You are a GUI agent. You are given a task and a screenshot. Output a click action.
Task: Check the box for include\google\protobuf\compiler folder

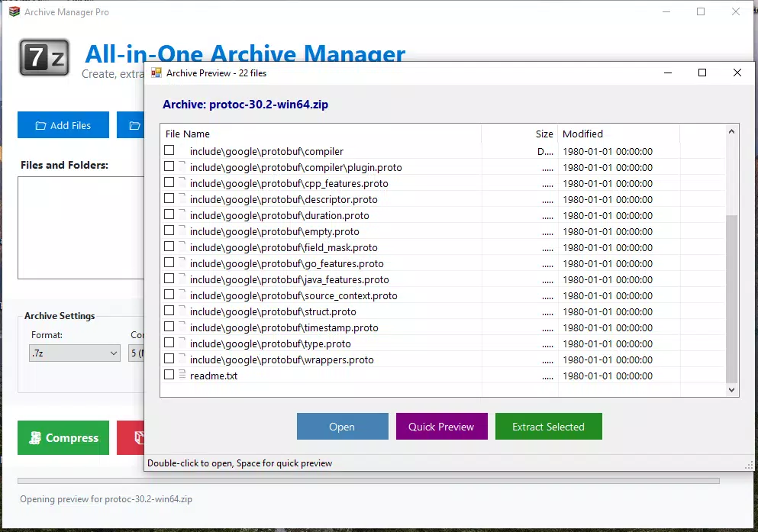[x=169, y=150]
